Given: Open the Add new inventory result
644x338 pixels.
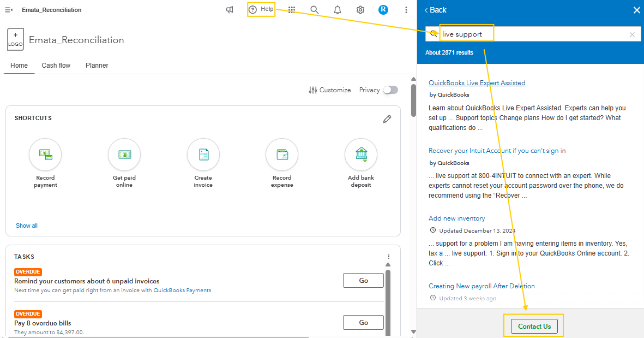Looking at the screenshot, I should pyautogui.click(x=457, y=218).
